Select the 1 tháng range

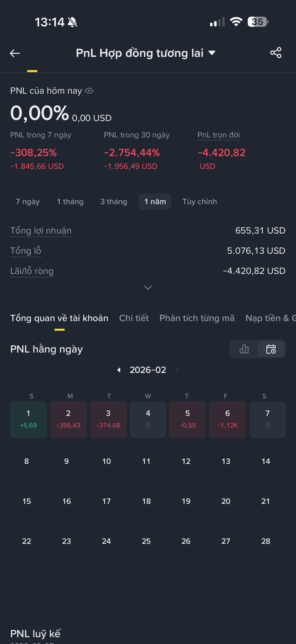click(x=70, y=201)
